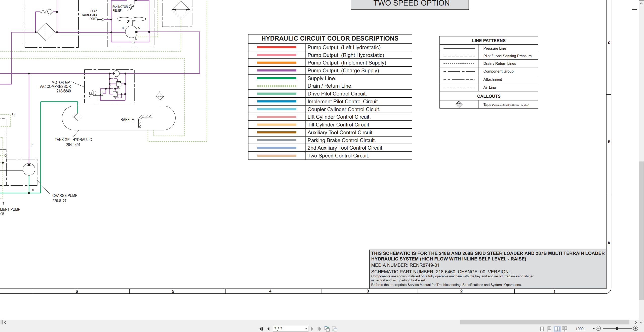Viewport: 644px width, 332px height.
Task: Click the previous view button
Action: [327, 329]
